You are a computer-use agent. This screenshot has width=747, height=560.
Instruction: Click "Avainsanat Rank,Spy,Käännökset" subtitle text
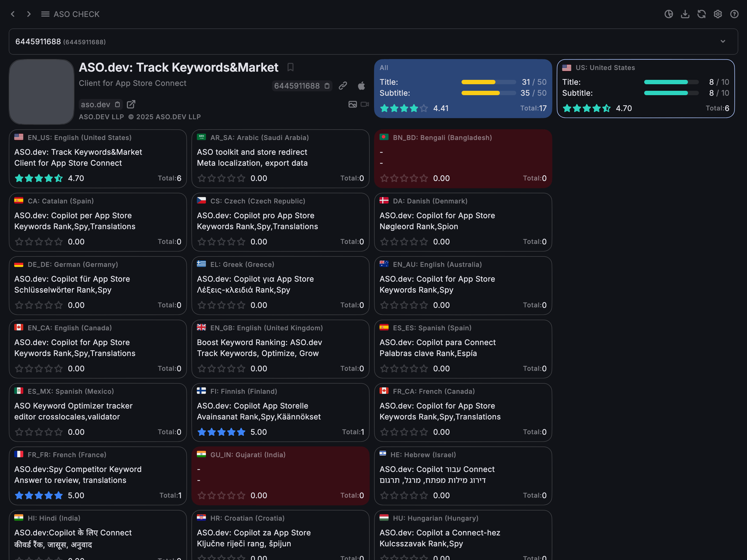click(x=259, y=417)
